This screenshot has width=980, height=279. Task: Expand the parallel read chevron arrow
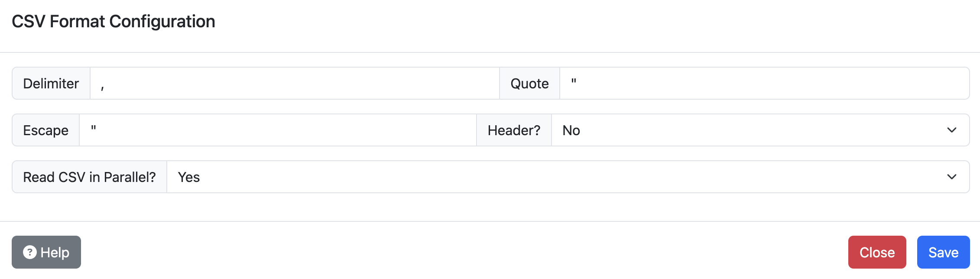click(x=951, y=177)
